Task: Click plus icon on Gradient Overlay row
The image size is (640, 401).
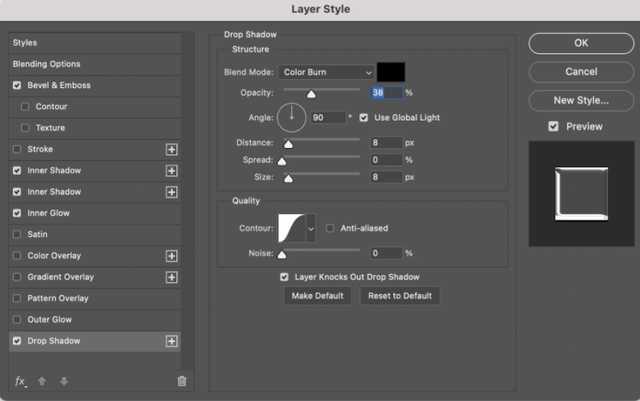Action: 171,277
